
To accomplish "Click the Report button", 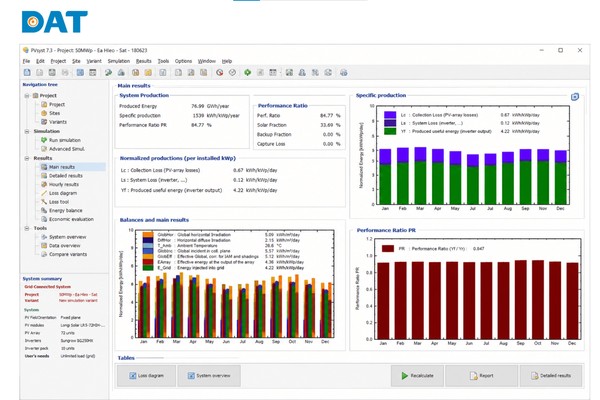I will pos(481,376).
